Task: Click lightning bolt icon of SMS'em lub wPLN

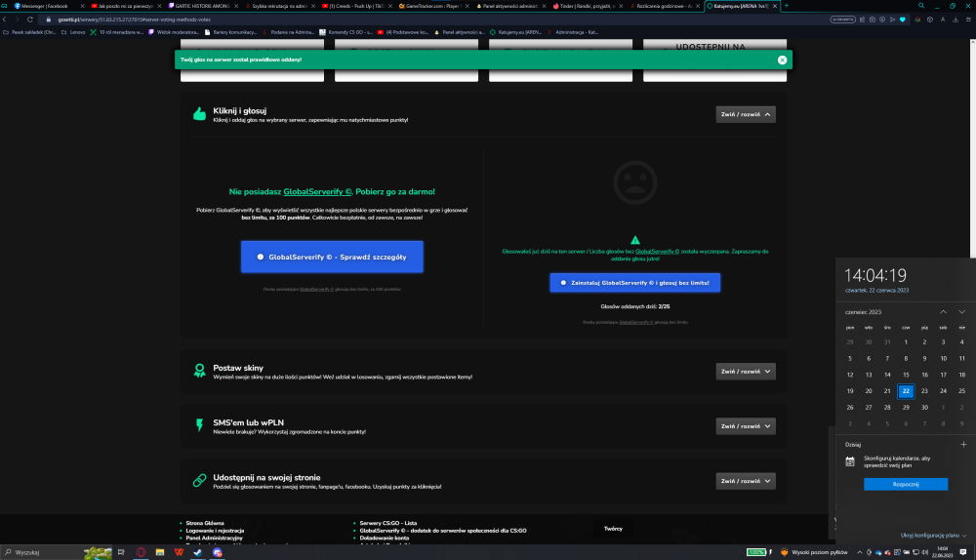Action: tap(199, 425)
